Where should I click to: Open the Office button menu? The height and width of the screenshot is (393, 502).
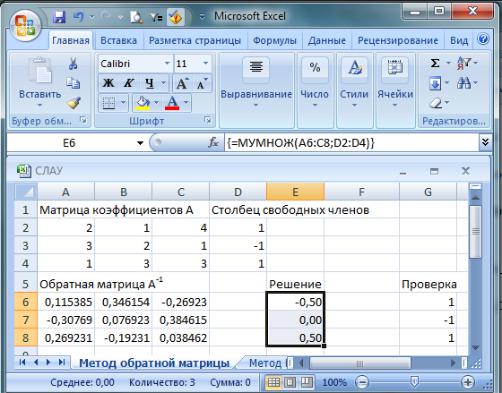25,26
